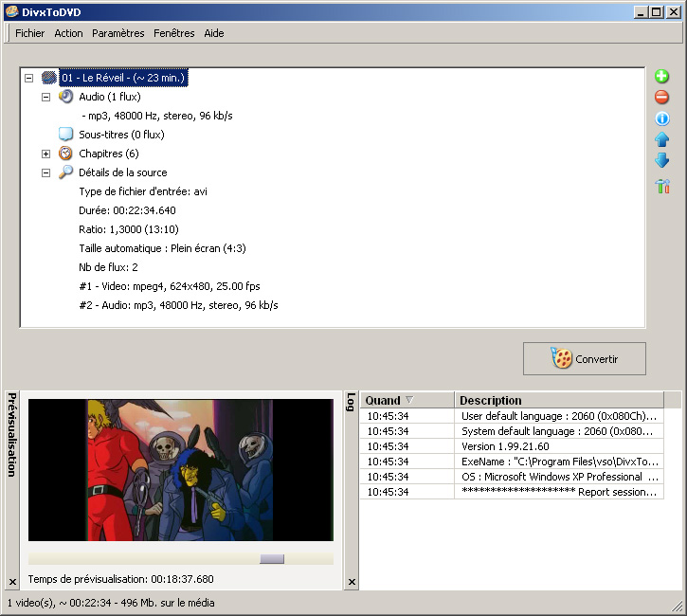Select the 'System default language' log entry

click(512, 431)
